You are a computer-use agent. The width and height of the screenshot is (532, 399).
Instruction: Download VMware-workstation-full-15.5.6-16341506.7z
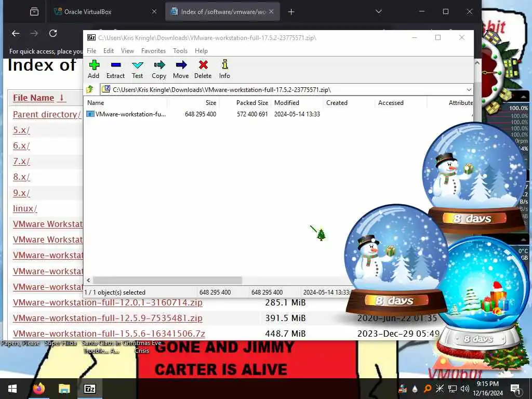pos(109,334)
